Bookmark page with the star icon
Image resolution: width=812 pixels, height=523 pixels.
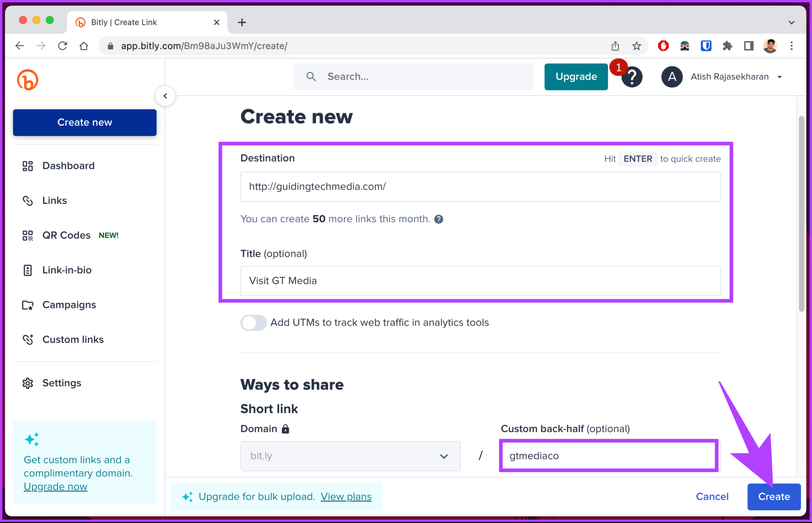636,46
